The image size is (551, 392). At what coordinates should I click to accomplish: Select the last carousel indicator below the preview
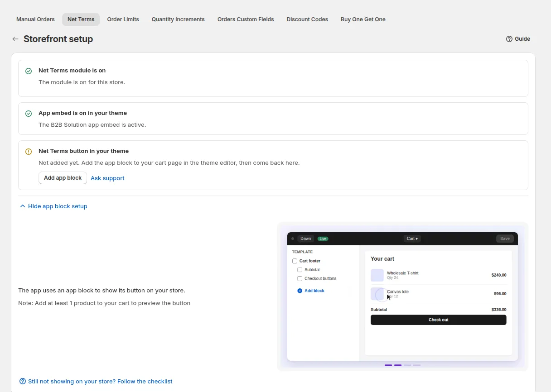[417, 365]
